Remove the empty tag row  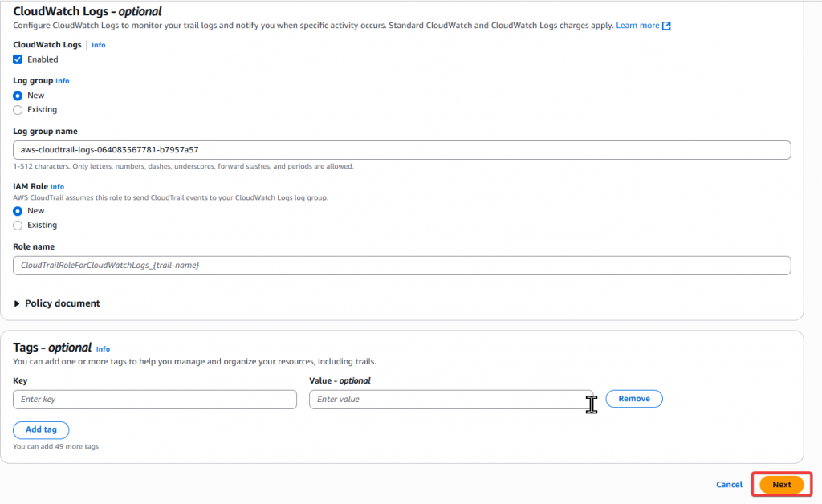[x=634, y=399]
